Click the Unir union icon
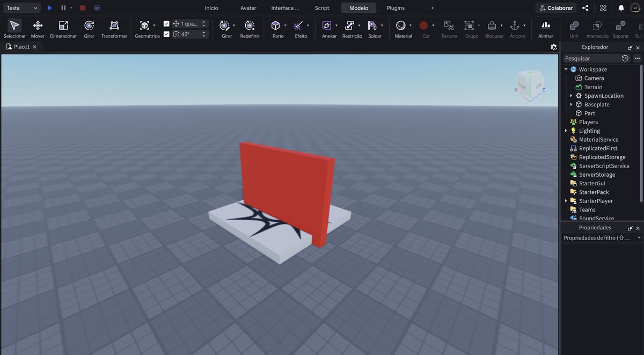This screenshot has height=355, width=644. tap(574, 26)
